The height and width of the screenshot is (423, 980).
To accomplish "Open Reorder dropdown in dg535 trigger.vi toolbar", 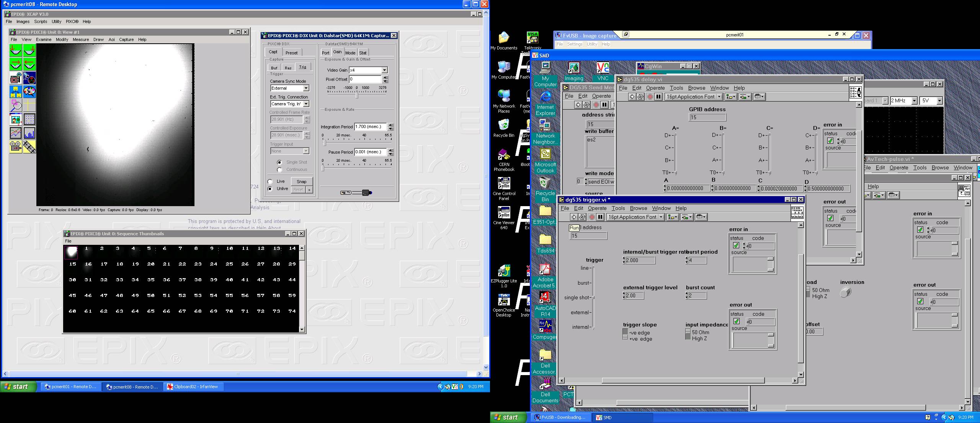I will 701,217.
